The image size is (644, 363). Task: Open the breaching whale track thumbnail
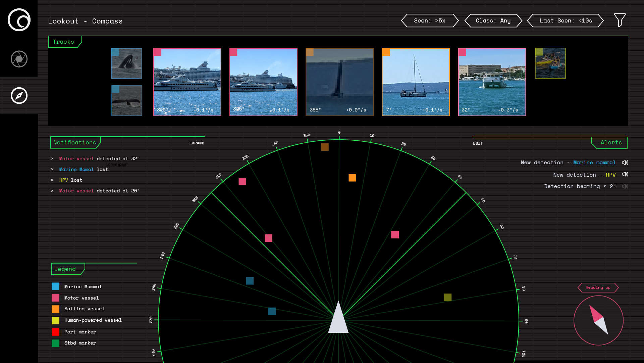(x=126, y=63)
